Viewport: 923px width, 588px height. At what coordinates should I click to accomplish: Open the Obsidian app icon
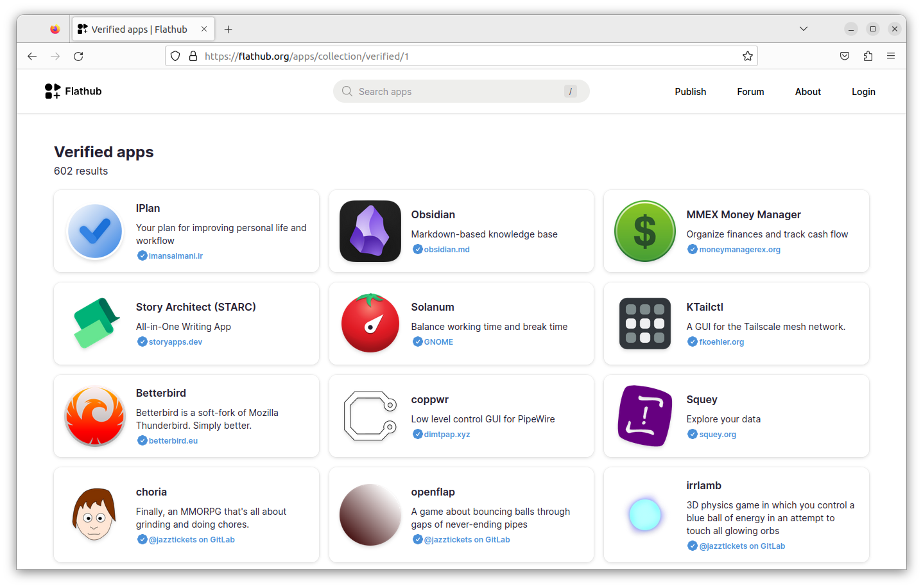click(x=370, y=231)
